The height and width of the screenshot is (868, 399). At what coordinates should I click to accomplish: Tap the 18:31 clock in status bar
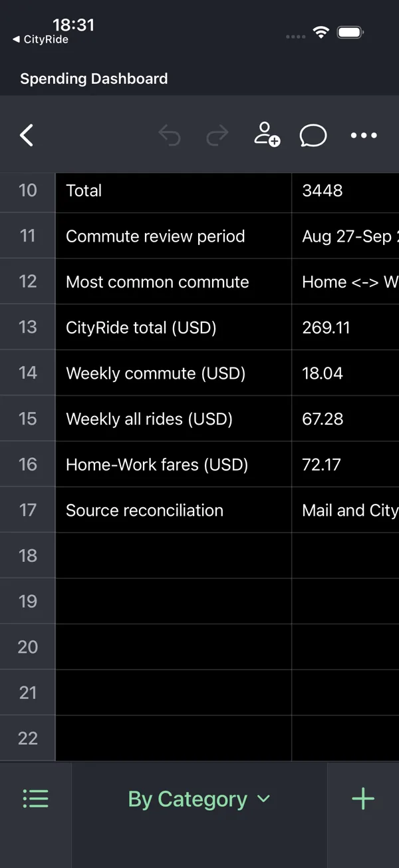pos(73,25)
